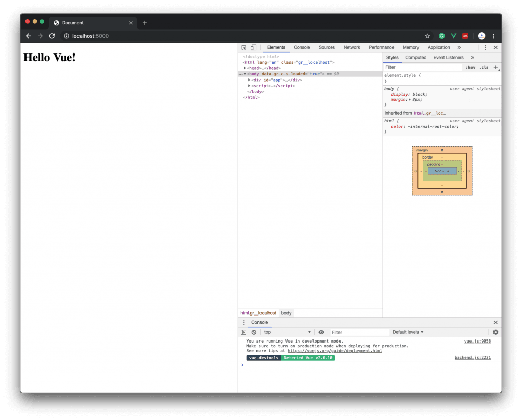Screen dimensions: 522x420
Task: Select the html lang="en" element line
Action: 289,62
